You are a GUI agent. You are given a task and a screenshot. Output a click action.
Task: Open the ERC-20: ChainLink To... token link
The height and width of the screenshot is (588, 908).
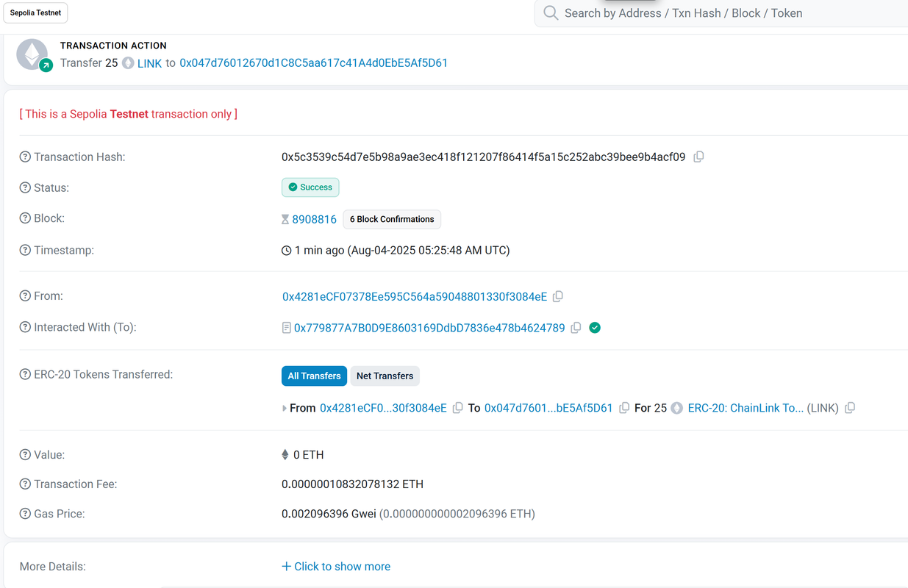[746, 408]
